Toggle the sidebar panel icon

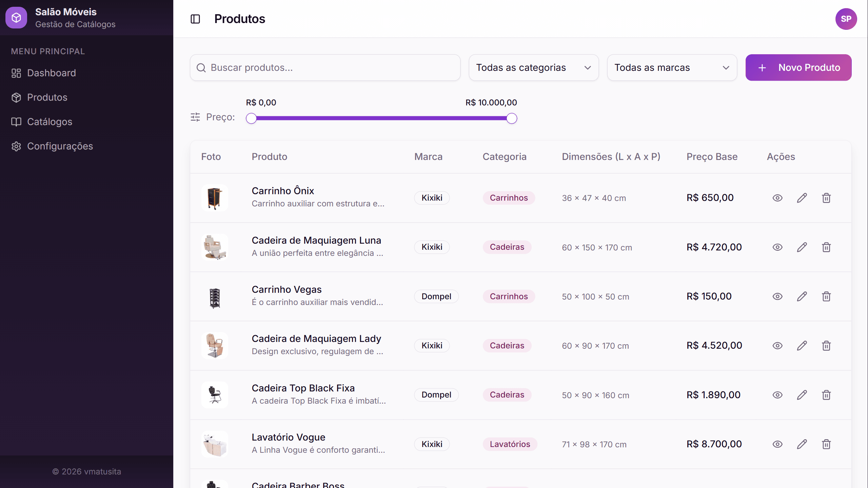tap(195, 19)
